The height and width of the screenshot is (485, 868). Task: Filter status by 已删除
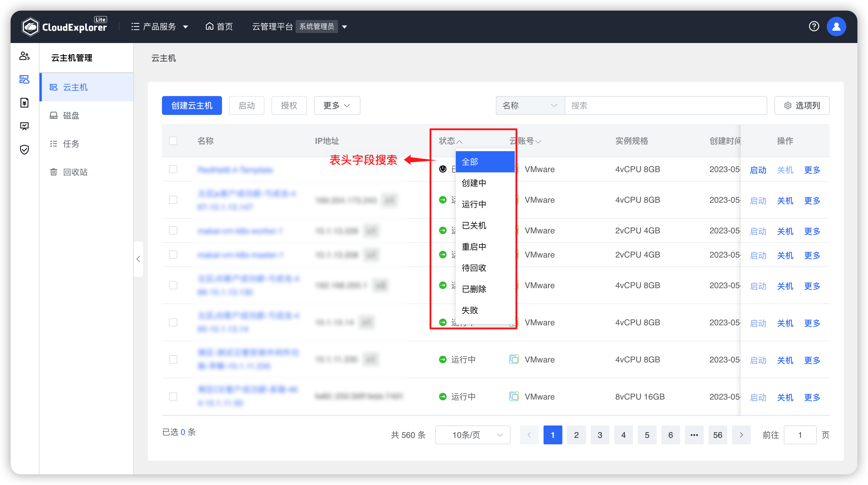coord(485,289)
